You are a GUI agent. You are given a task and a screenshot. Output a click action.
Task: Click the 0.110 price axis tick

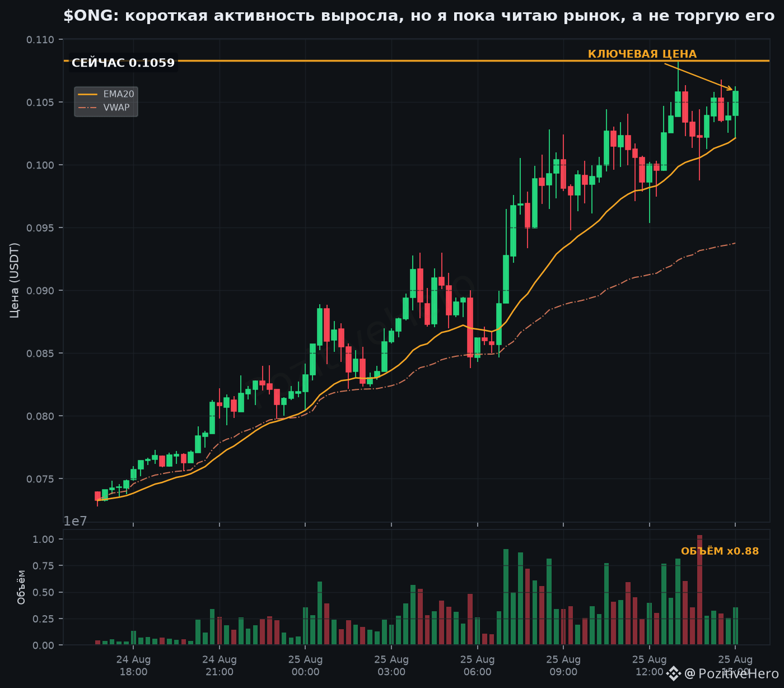tap(40, 40)
